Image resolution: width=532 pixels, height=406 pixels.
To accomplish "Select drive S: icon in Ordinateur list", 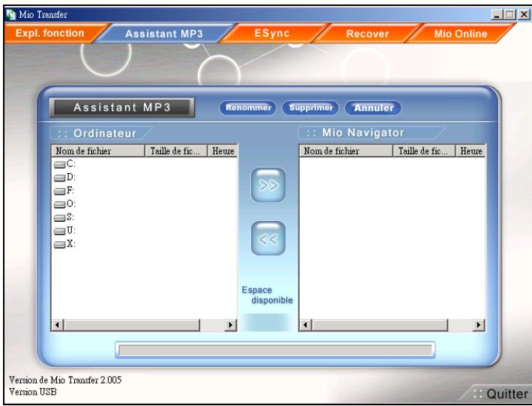I will (x=60, y=218).
